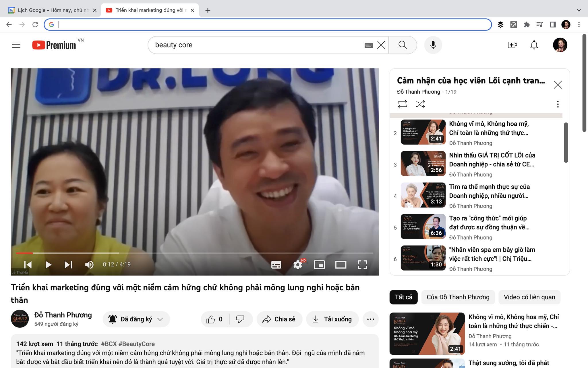Toggle the browser side panel
The height and width of the screenshot is (368, 588).
coord(553,24)
